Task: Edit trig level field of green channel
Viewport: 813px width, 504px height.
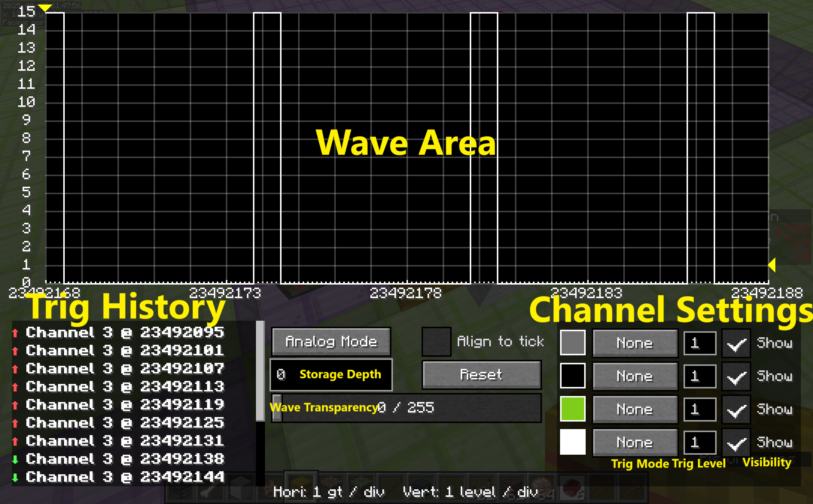Action: pos(700,409)
